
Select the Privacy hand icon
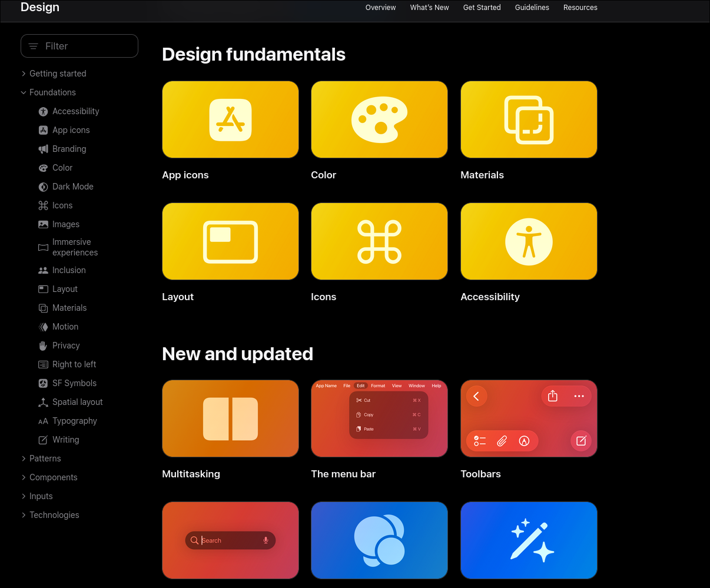pyautogui.click(x=43, y=346)
